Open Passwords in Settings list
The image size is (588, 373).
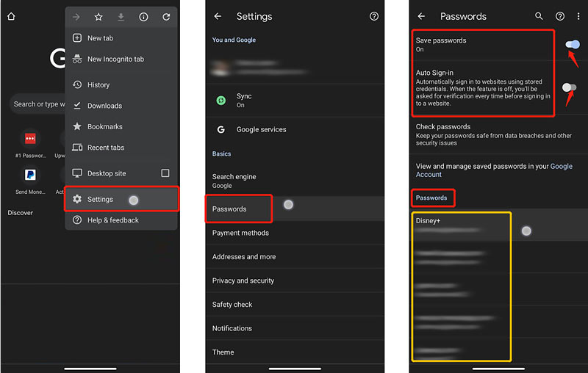tap(295, 209)
